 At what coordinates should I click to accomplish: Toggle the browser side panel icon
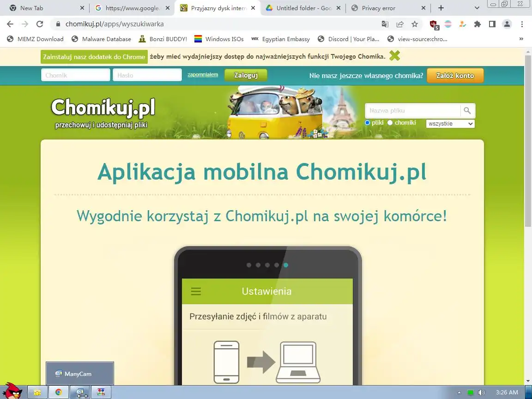492,24
